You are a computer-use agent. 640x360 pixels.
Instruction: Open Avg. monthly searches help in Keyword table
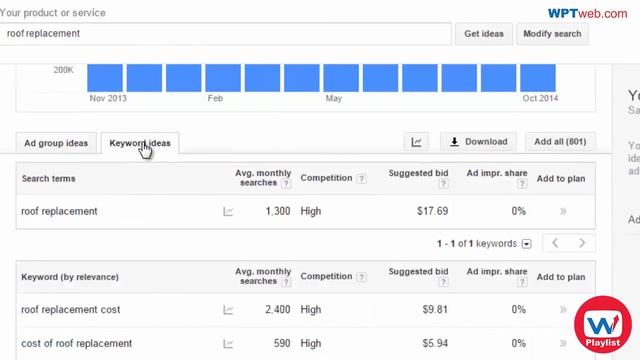click(286, 282)
